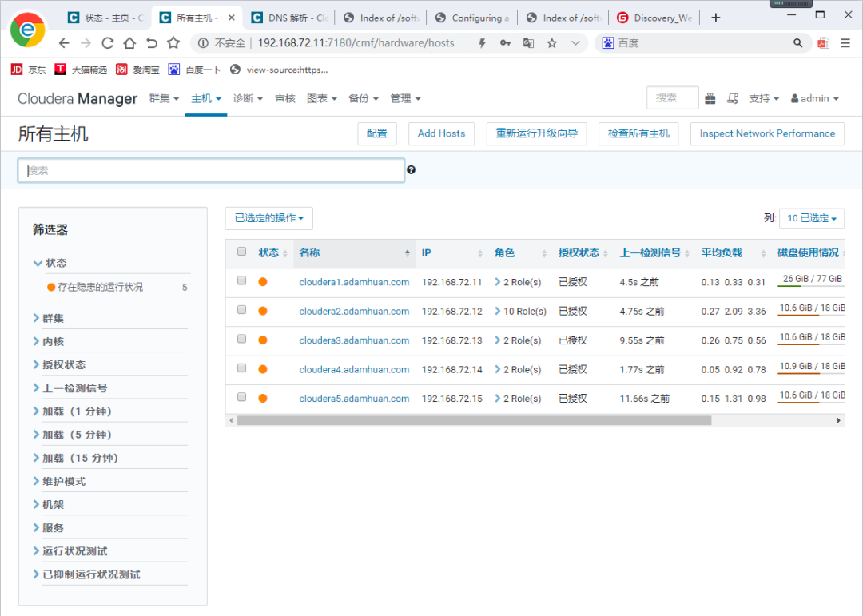Expand the 维护模式 filter section
863x616 pixels.
[59, 481]
